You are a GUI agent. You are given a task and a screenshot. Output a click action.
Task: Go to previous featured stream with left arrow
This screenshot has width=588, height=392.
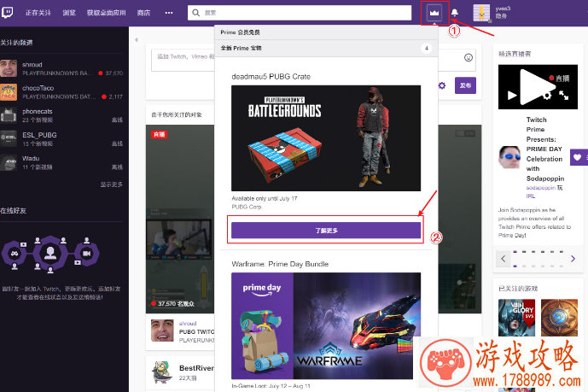point(506,257)
